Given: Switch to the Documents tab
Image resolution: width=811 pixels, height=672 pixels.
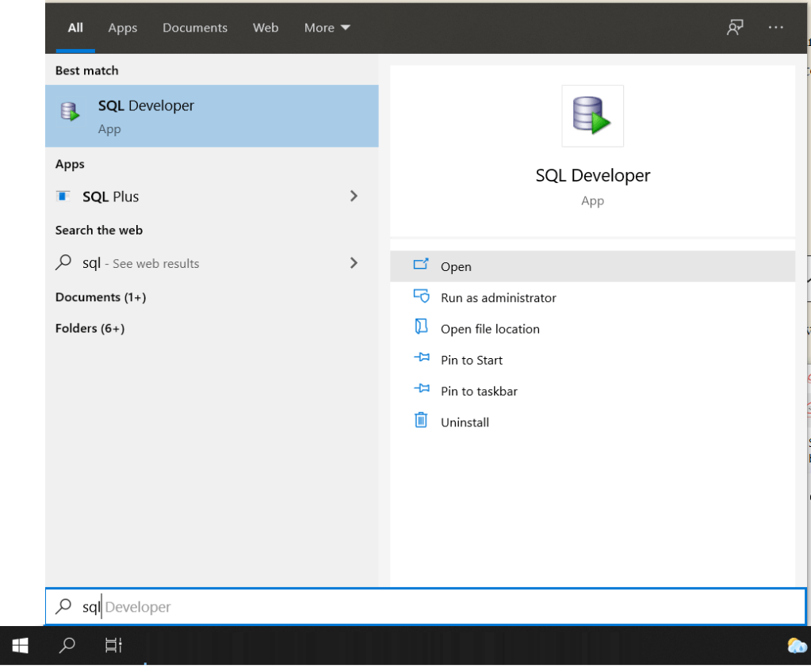Looking at the screenshot, I should (195, 28).
